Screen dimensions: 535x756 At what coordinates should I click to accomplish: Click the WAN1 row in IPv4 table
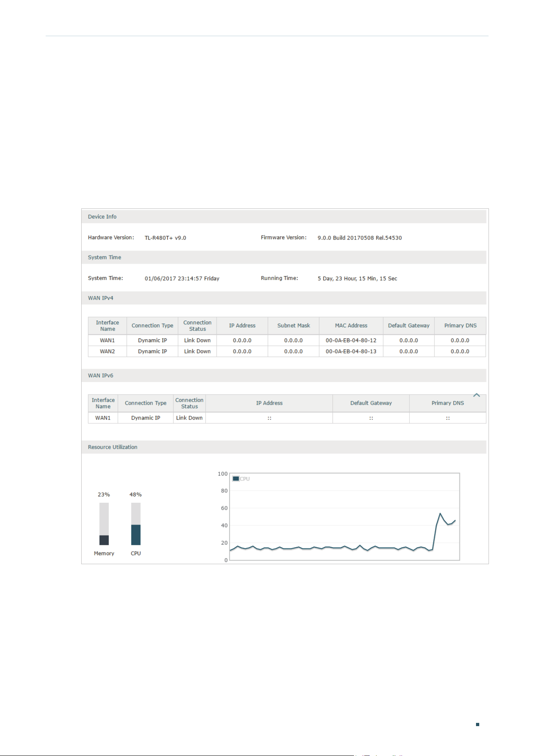click(x=287, y=340)
